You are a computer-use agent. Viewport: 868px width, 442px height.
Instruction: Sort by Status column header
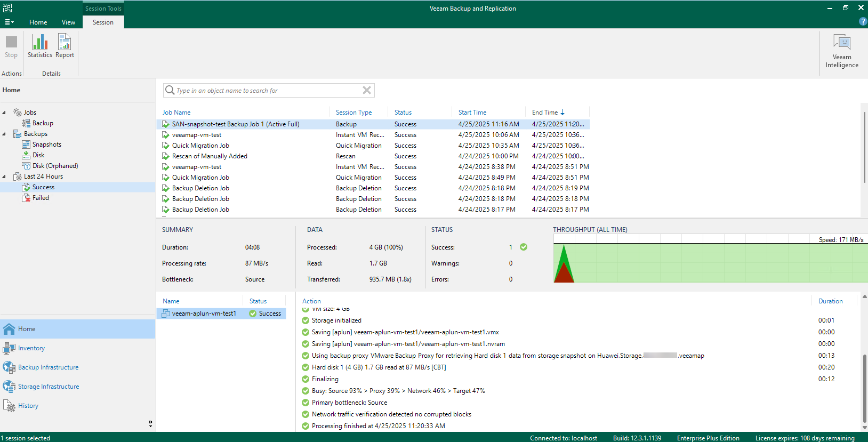(x=403, y=112)
